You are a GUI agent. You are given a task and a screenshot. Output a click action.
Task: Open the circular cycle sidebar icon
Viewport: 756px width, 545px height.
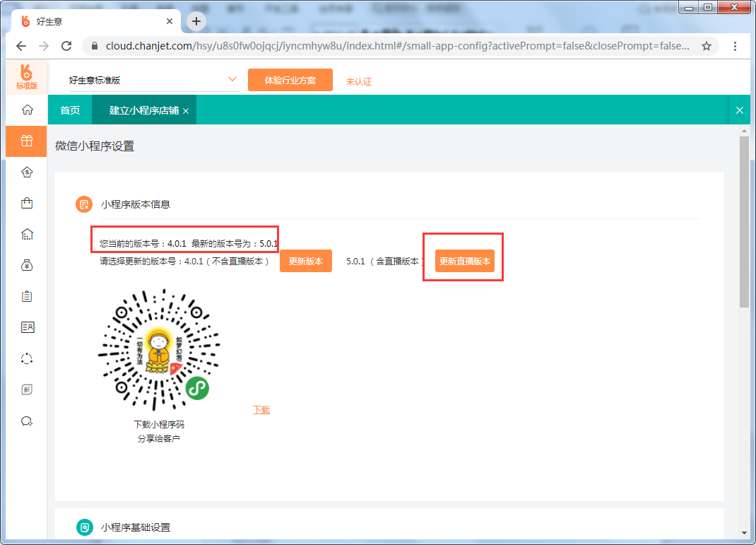point(27,359)
